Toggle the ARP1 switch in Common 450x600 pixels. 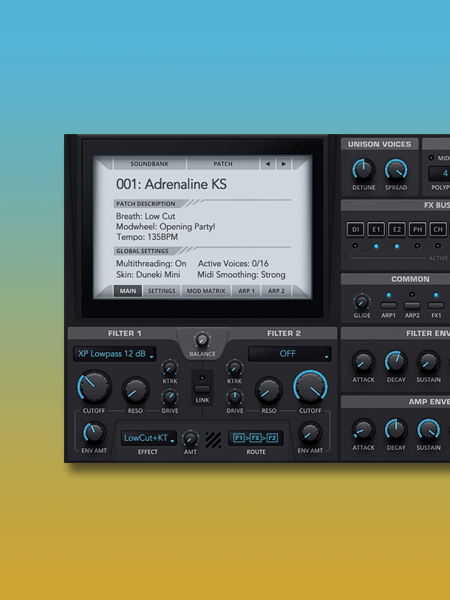point(388,305)
